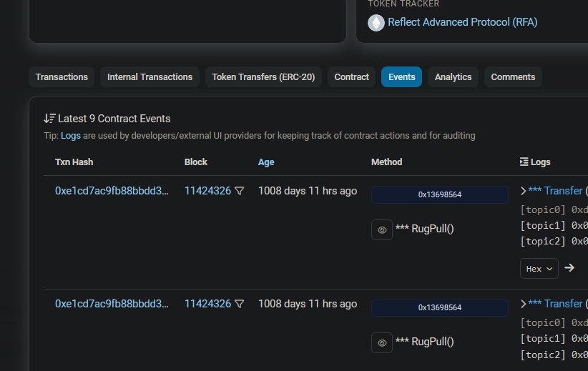Filter by block using second row funnel icon
This screenshot has width=588, height=371.
point(239,304)
